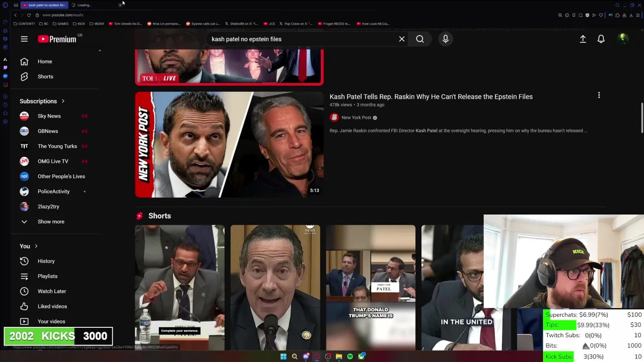Viewport: 644px width, 362px height.
Task: Open the GBNews subscription
Action: [x=47, y=131]
